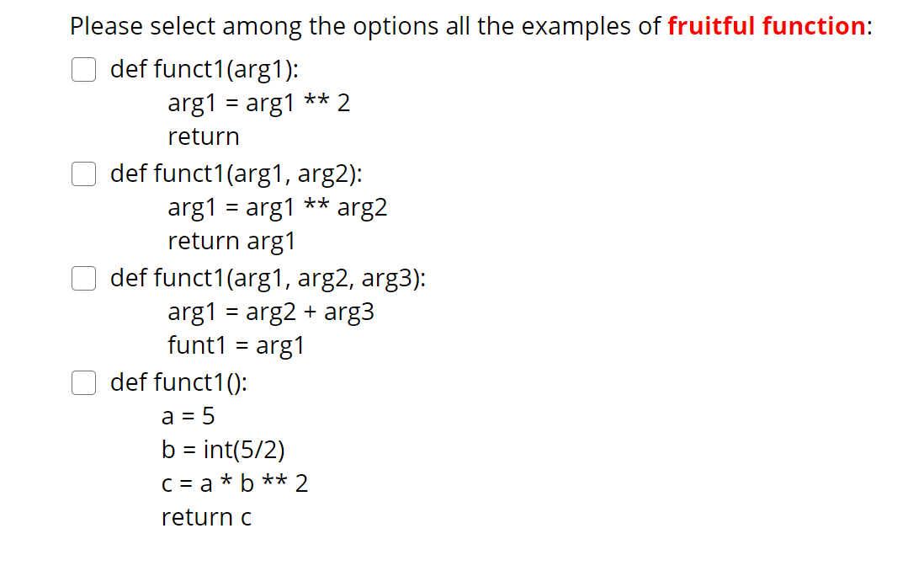Click the line 'arg1 = arg1 ** 2'

pyautogui.click(x=258, y=104)
